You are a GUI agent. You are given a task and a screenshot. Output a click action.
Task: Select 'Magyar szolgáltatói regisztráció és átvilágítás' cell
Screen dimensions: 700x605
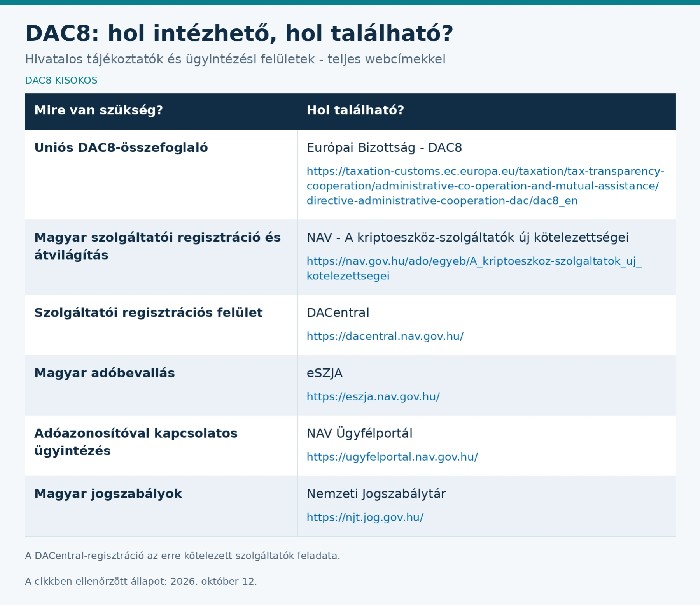pos(161,257)
